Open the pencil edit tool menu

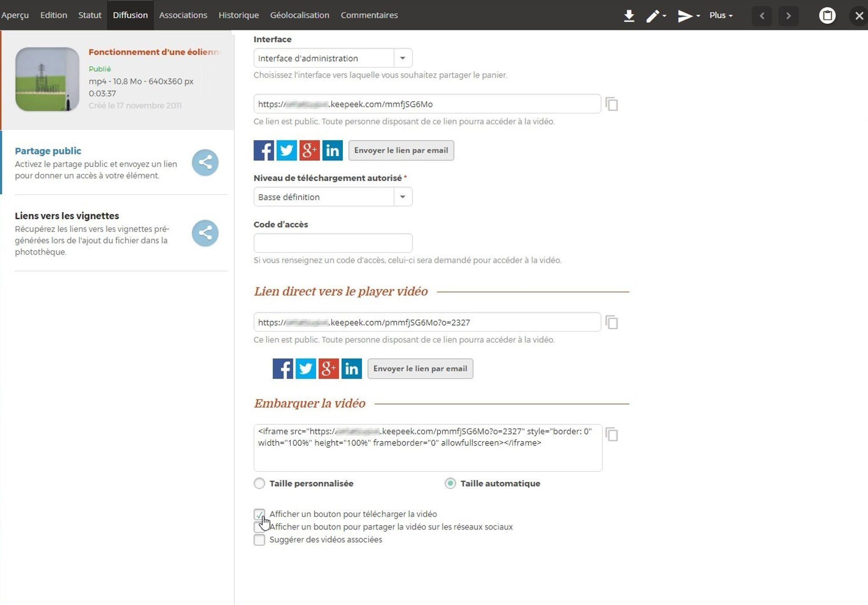click(x=655, y=16)
